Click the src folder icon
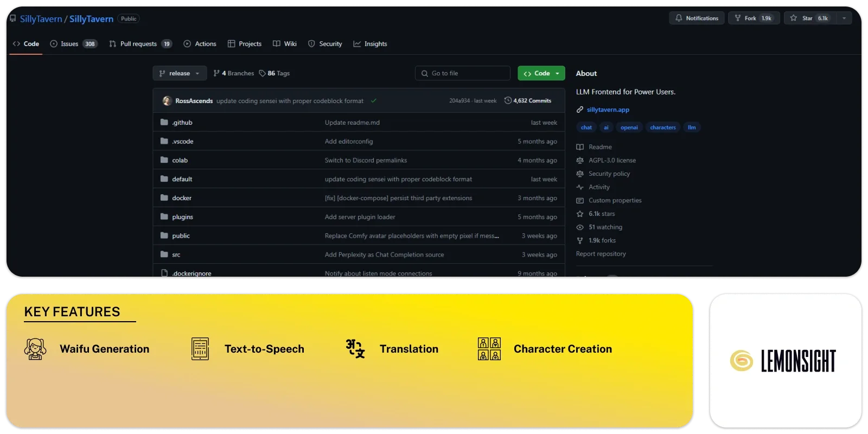The width and height of the screenshot is (868, 434). click(x=164, y=254)
